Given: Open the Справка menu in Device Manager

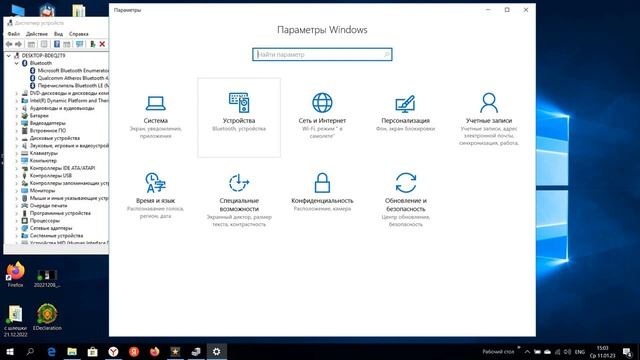Looking at the screenshot, I should pos(78,34).
